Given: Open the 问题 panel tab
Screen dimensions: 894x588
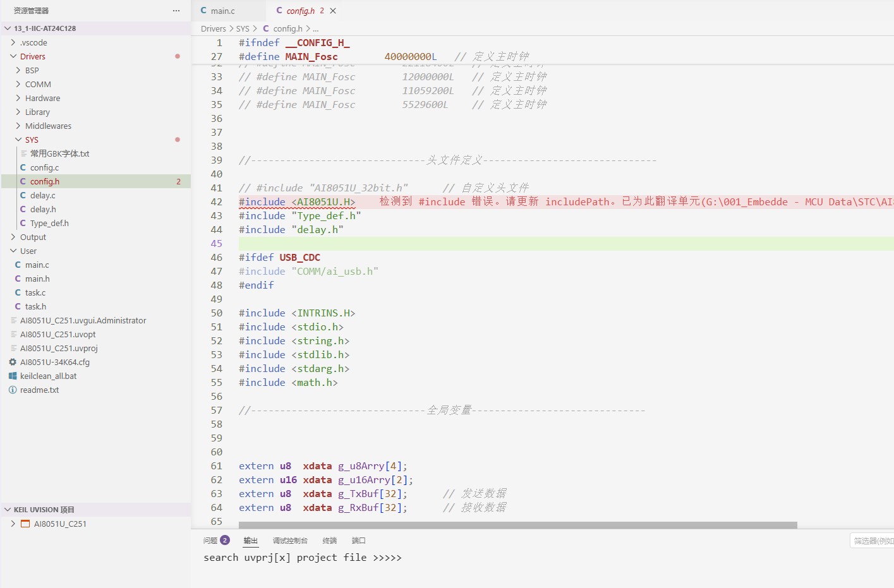Looking at the screenshot, I should coord(210,541).
